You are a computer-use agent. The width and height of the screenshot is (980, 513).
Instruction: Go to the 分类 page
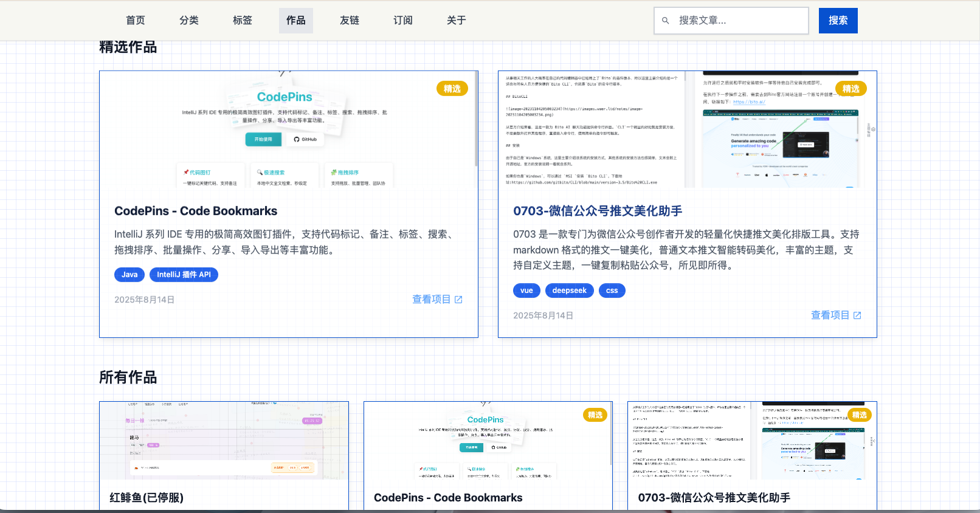(x=189, y=21)
